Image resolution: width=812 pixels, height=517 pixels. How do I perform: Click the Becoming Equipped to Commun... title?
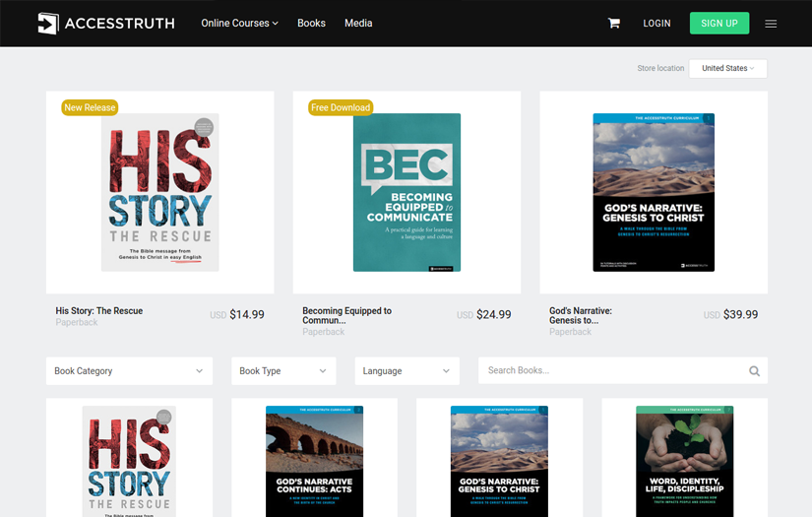(x=347, y=315)
